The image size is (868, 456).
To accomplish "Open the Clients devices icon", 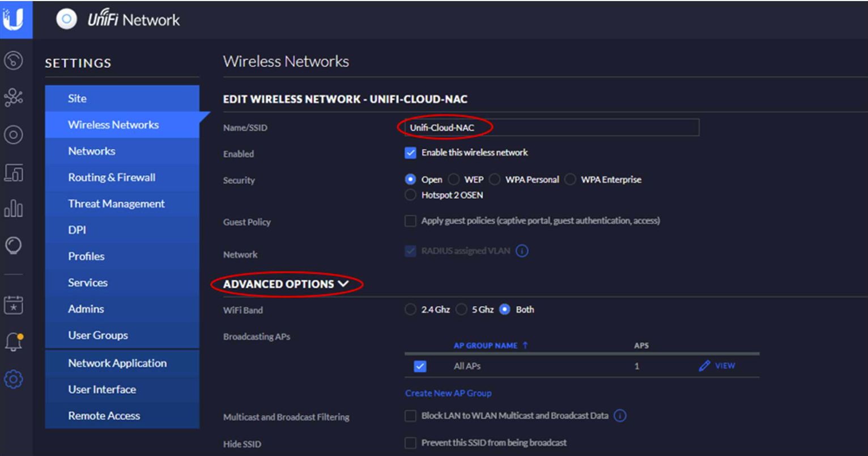I will pos(14,172).
